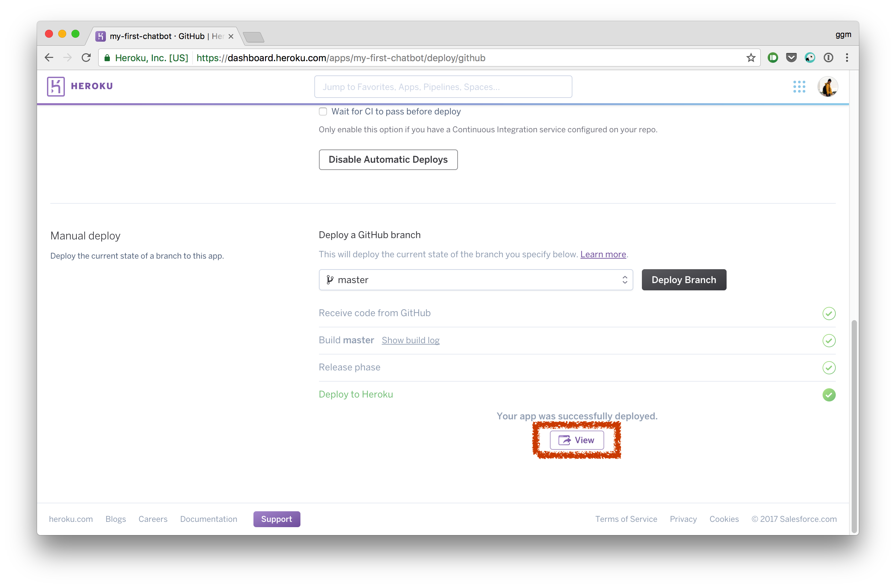Click the 'Support' menu button in footer
The height and width of the screenshot is (588, 896).
pyautogui.click(x=276, y=519)
